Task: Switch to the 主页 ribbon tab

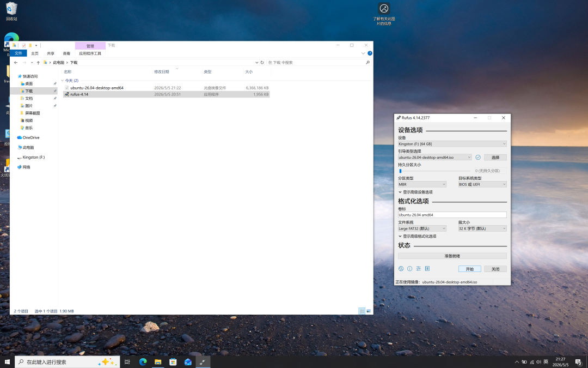Action: tap(35, 53)
